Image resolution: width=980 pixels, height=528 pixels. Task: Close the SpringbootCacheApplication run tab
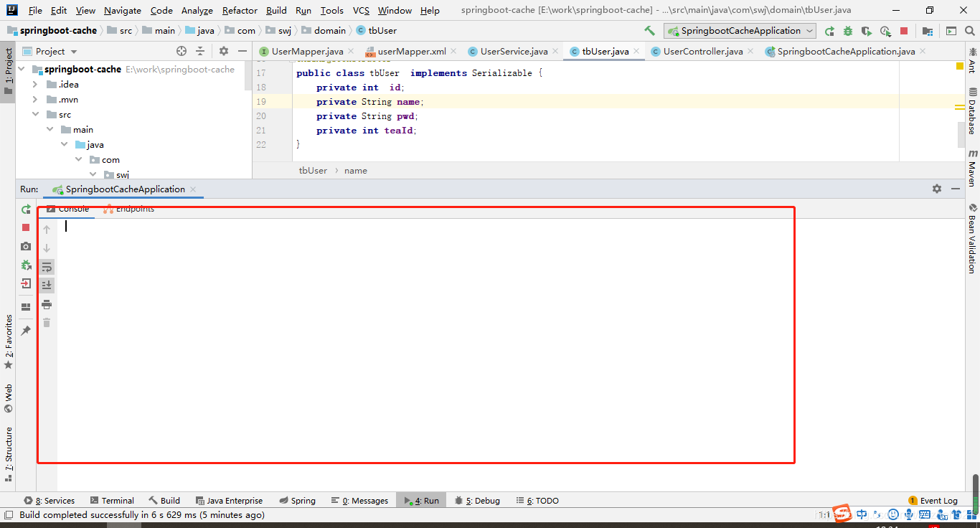click(193, 189)
